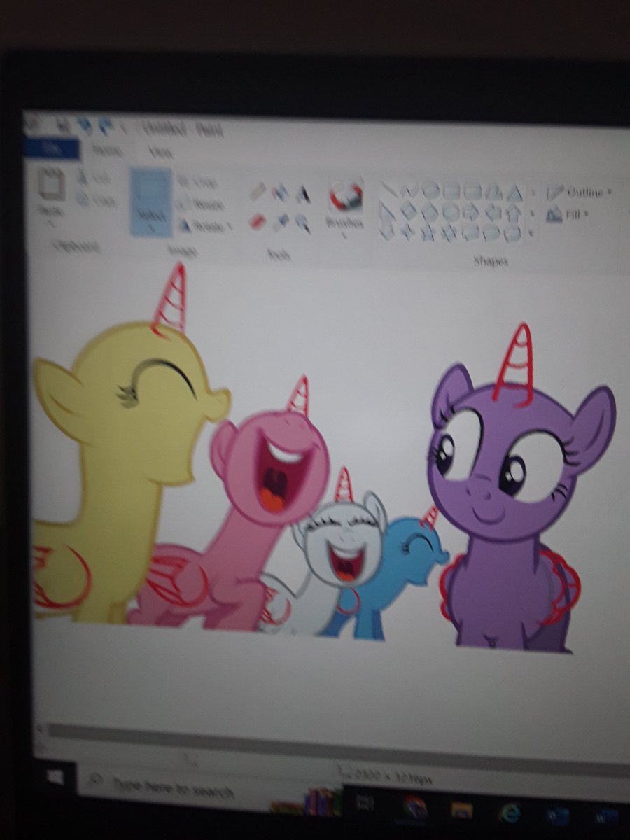Viewport: 630px width, 840px height.
Task: Choose the Cloud callout shape
Action: coord(513,232)
